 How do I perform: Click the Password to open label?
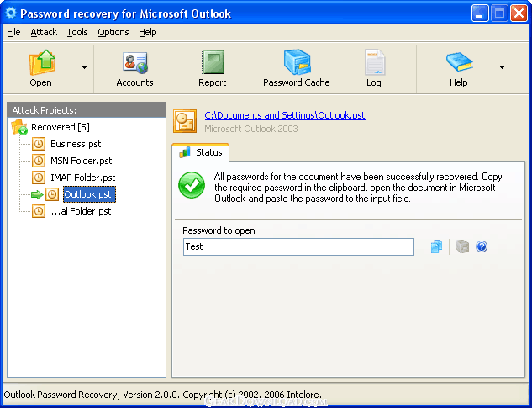tap(219, 230)
